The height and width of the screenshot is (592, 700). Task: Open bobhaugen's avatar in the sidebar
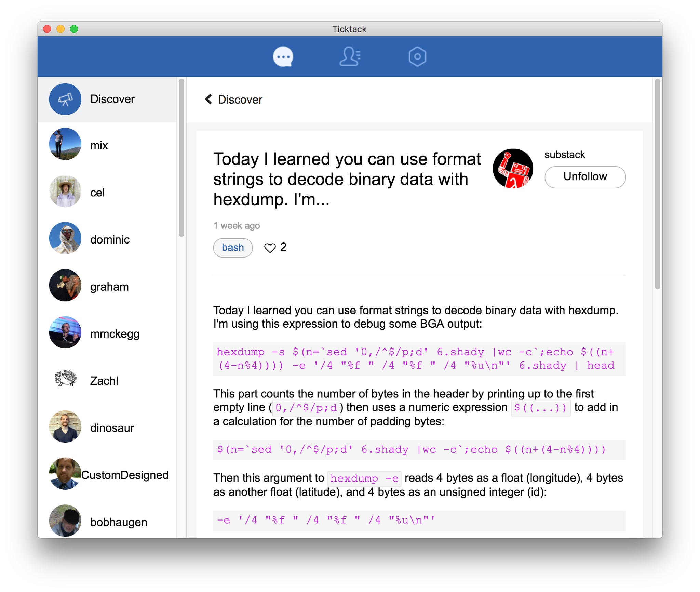[x=65, y=521]
